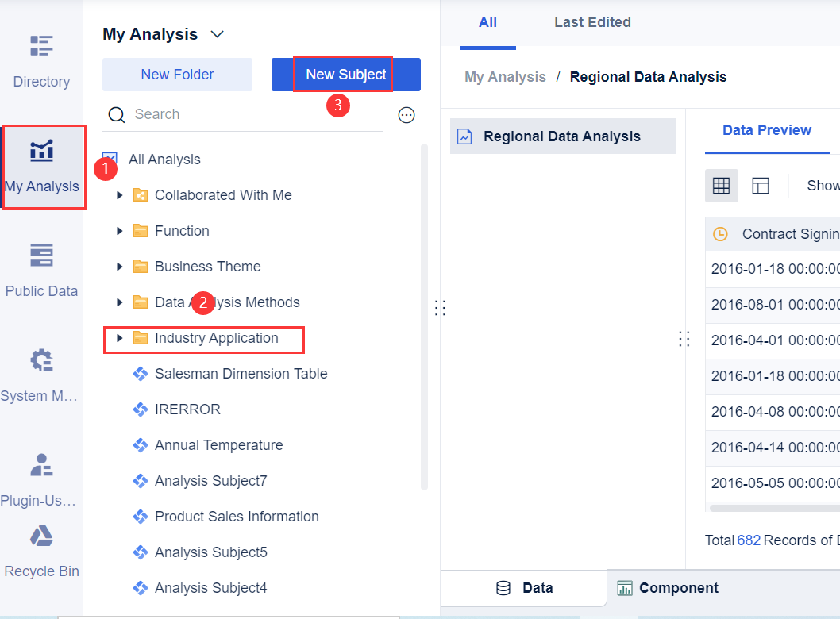Expand the Business Theme folder

pos(120,267)
